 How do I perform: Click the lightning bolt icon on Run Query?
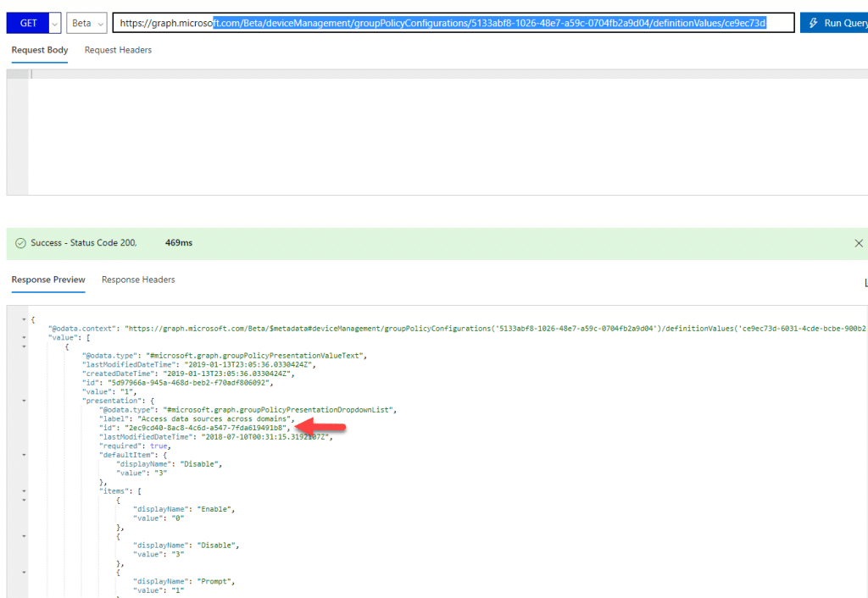pyautogui.click(x=814, y=22)
